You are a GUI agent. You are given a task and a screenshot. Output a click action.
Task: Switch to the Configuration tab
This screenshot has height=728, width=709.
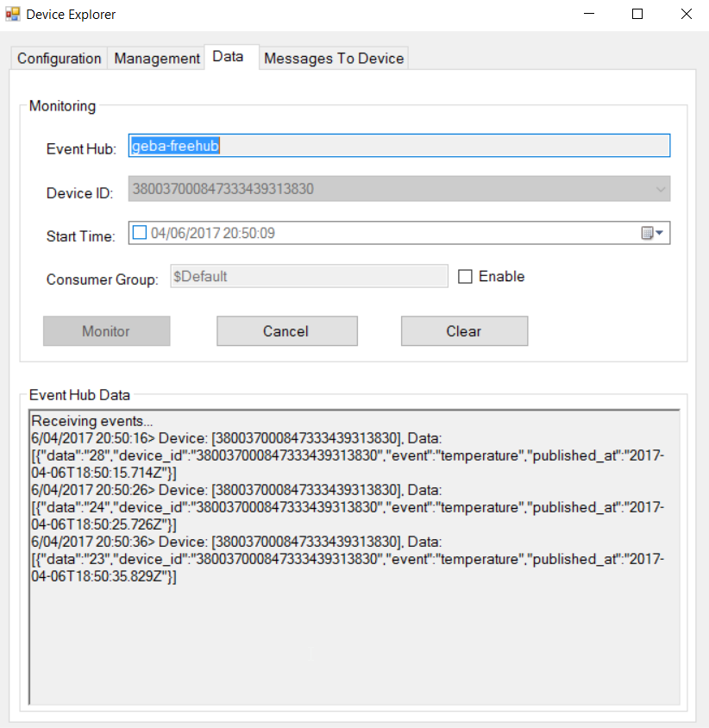pyautogui.click(x=59, y=59)
